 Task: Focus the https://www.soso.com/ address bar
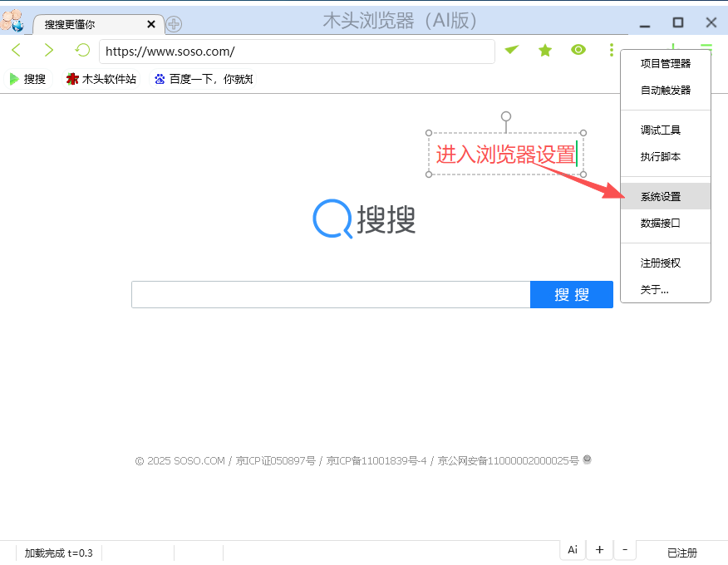[x=297, y=52]
